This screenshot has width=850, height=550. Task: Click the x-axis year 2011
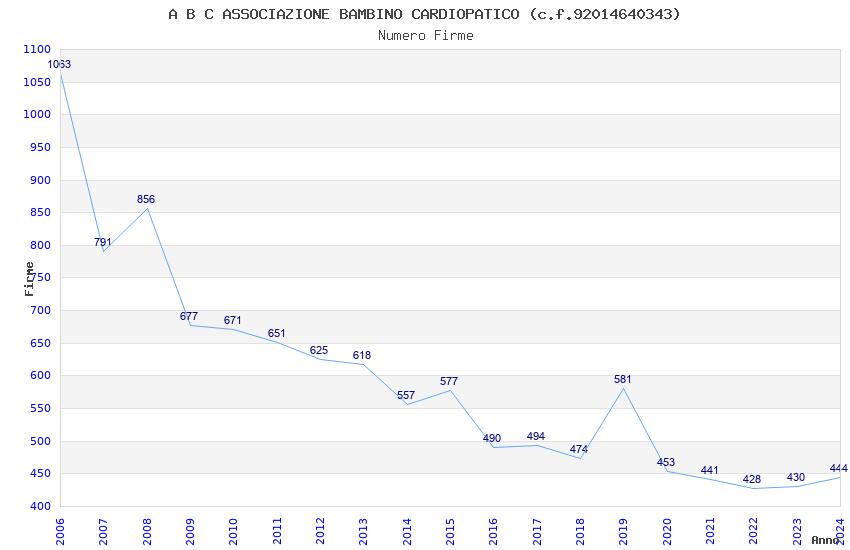click(277, 531)
